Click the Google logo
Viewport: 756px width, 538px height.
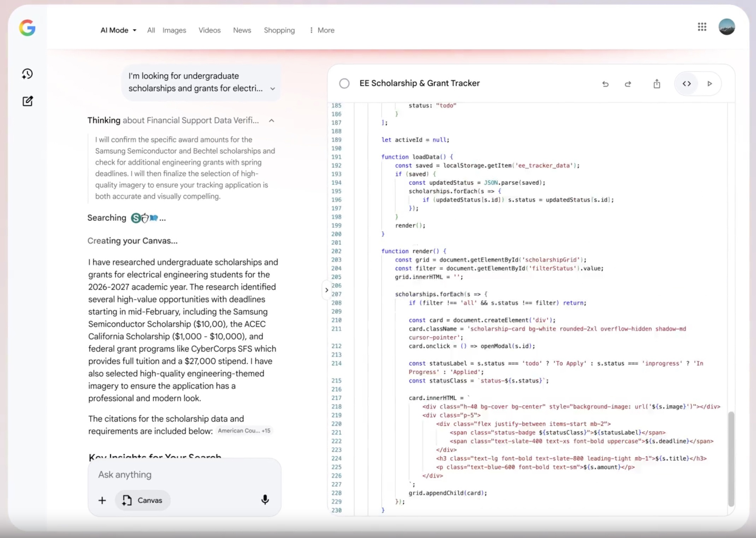27,28
